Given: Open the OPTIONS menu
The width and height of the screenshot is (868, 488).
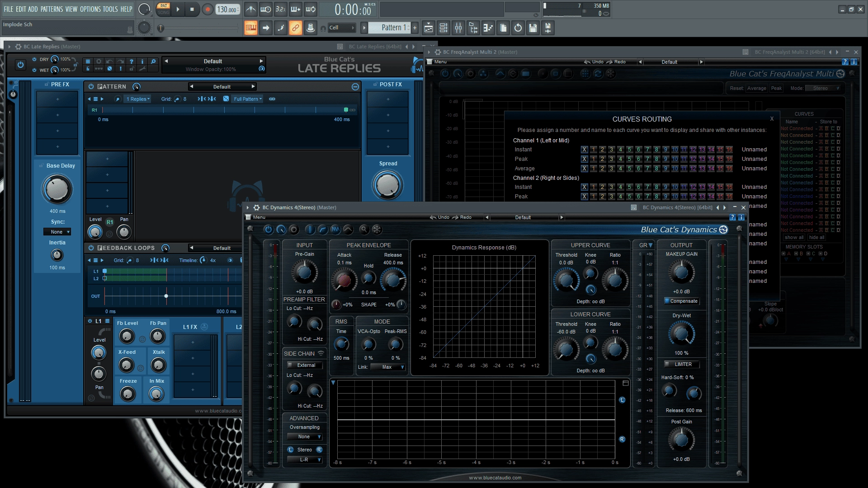Looking at the screenshot, I should point(90,9).
